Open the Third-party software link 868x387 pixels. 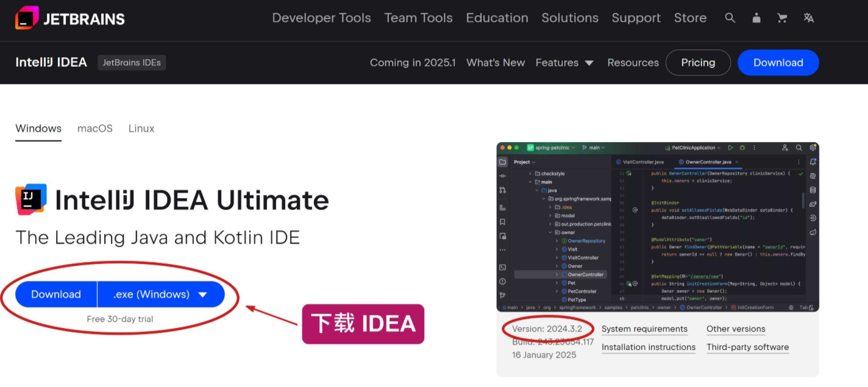(747, 347)
